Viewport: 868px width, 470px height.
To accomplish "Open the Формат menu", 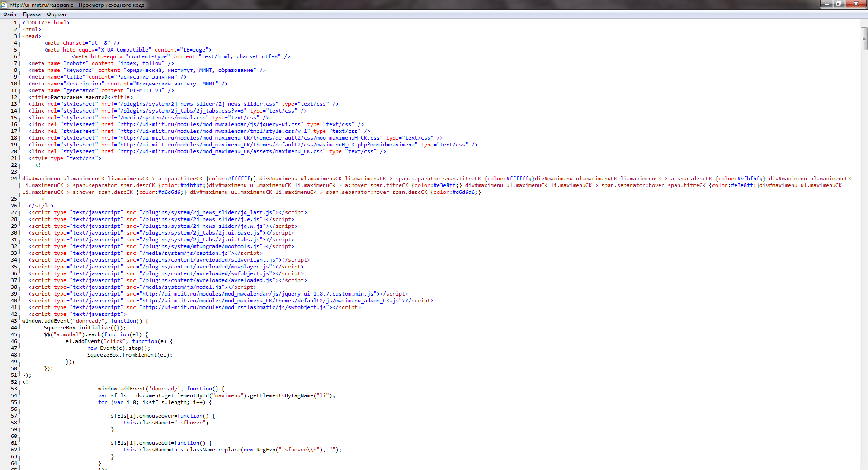I will (57, 14).
